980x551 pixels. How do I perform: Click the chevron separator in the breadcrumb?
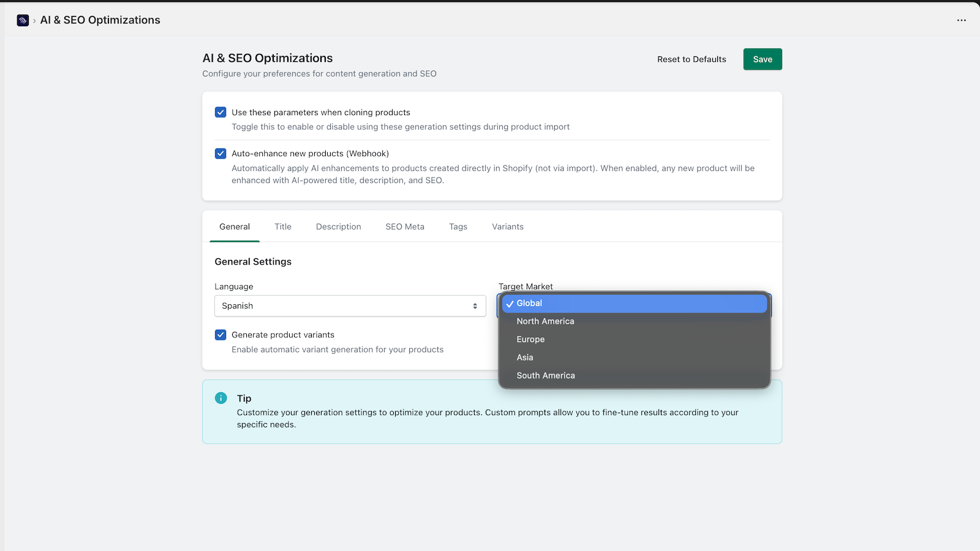pyautogui.click(x=34, y=20)
